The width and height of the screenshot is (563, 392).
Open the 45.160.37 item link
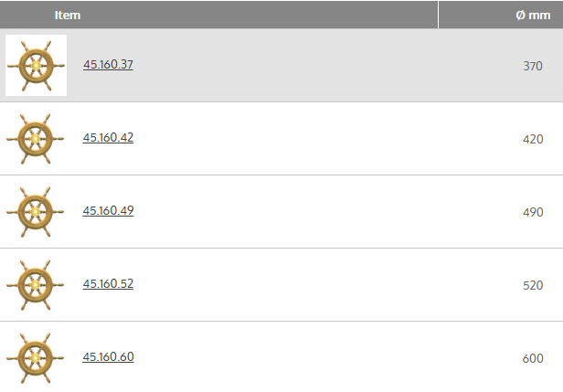(x=108, y=65)
